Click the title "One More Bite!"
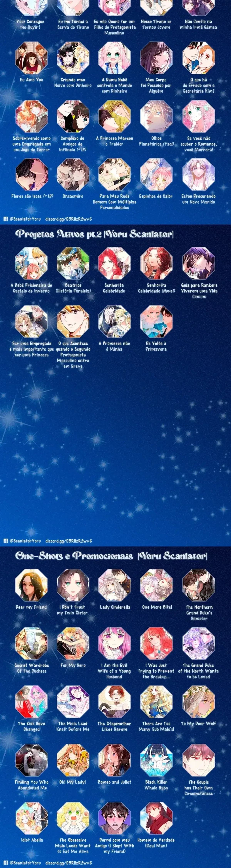The height and width of the screenshot is (868, 231). click(x=157, y=607)
